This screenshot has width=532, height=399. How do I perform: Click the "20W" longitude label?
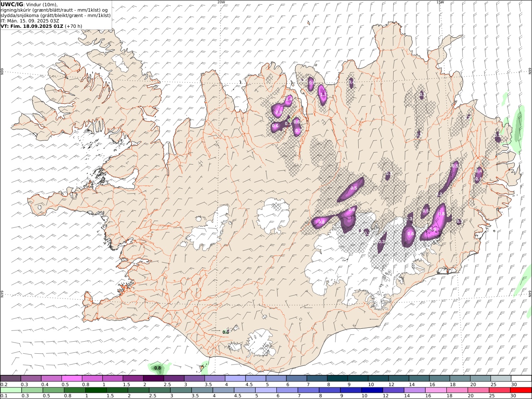click(x=221, y=2)
